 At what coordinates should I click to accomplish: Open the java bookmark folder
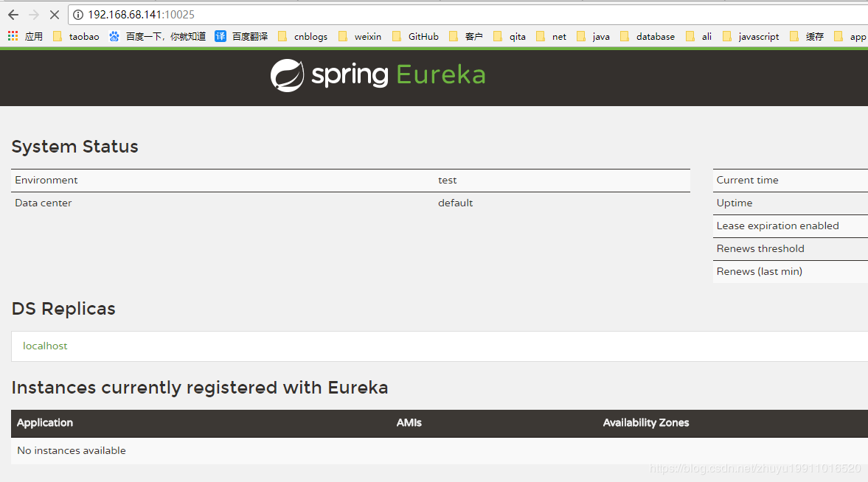click(x=594, y=37)
